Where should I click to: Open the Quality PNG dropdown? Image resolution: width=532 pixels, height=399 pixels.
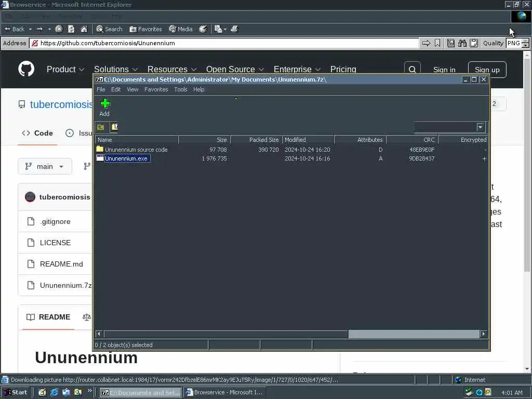(525, 43)
